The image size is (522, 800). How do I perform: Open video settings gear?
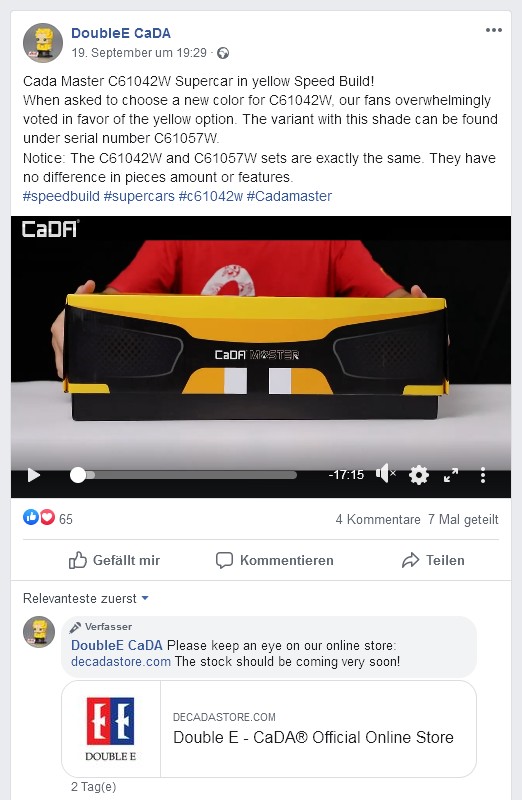pos(419,475)
